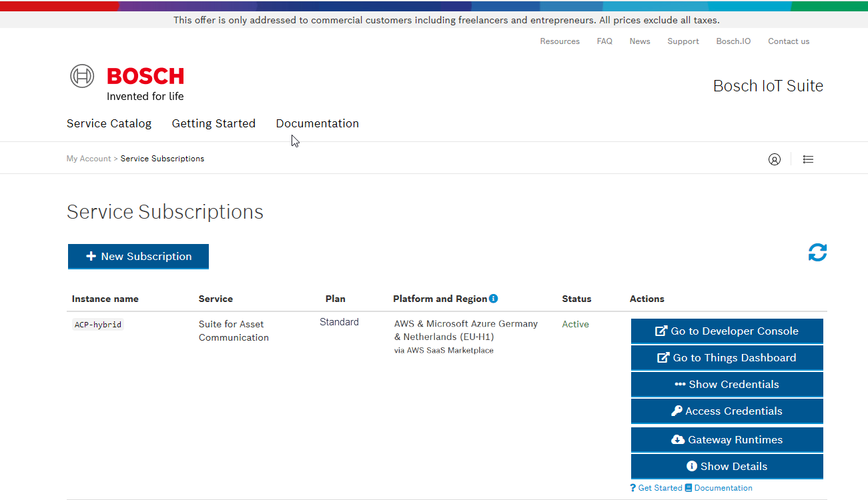Open the Documentation main menu
This screenshot has height=500, width=868.
tap(318, 123)
